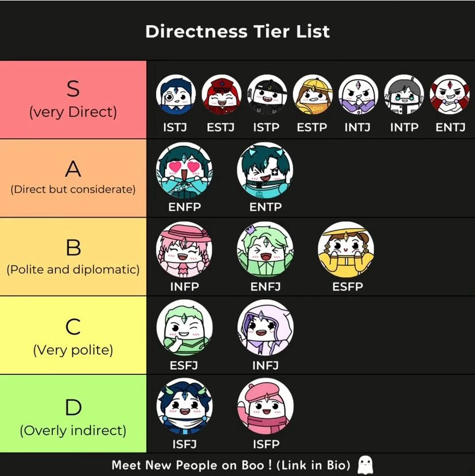This screenshot has height=476, width=475.
Task: Select the ISFP pink-beret avatar
Action: (x=265, y=408)
